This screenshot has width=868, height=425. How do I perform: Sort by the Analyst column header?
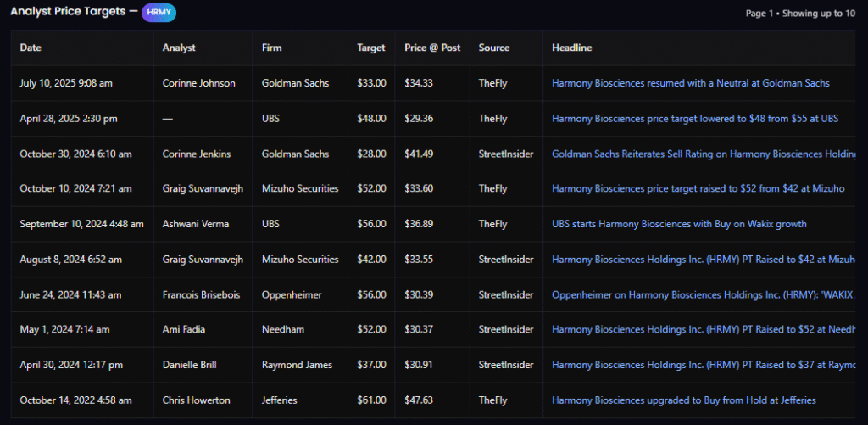179,48
